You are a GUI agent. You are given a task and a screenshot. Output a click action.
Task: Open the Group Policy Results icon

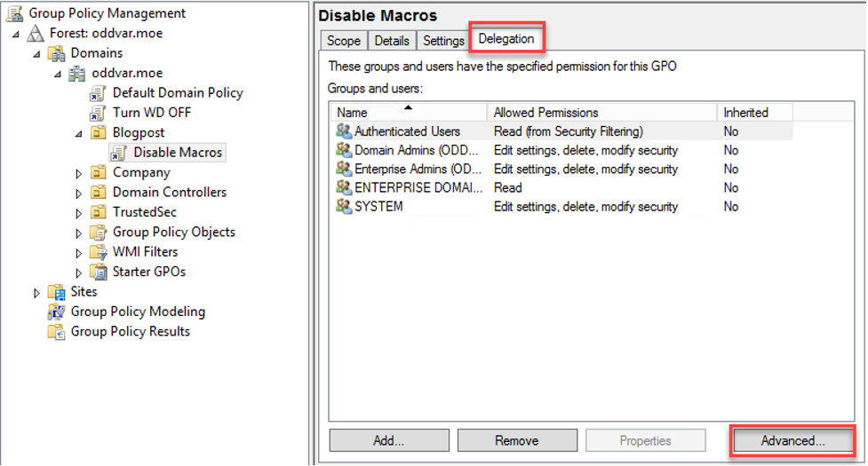coord(57,332)
